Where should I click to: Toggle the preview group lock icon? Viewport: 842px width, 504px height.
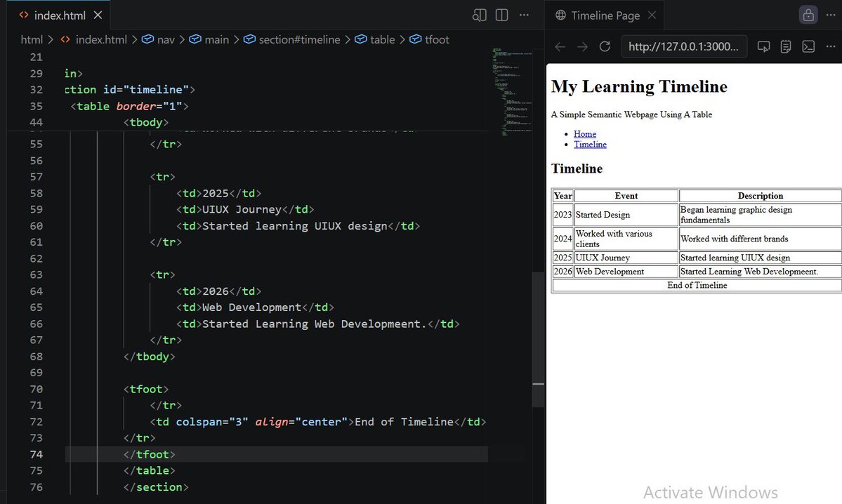click(808, 15)
